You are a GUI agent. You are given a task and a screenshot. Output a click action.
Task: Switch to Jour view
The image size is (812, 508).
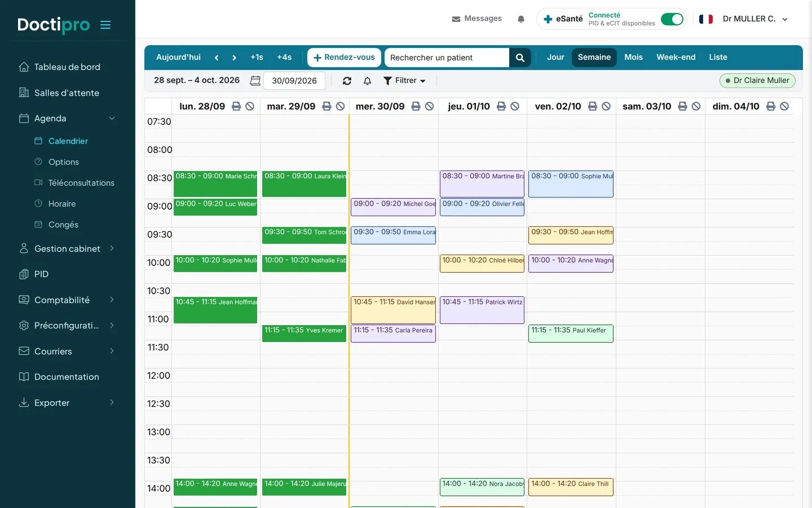(555, 58)
